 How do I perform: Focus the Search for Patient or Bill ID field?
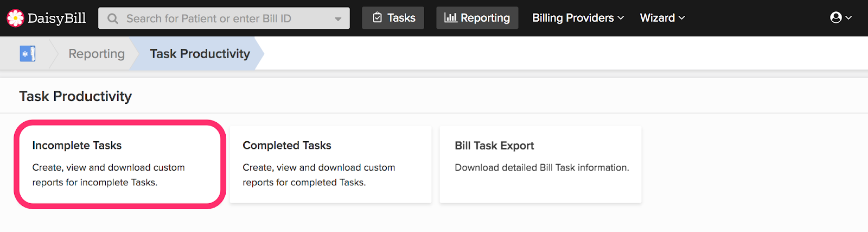click(x=224, y=18)
